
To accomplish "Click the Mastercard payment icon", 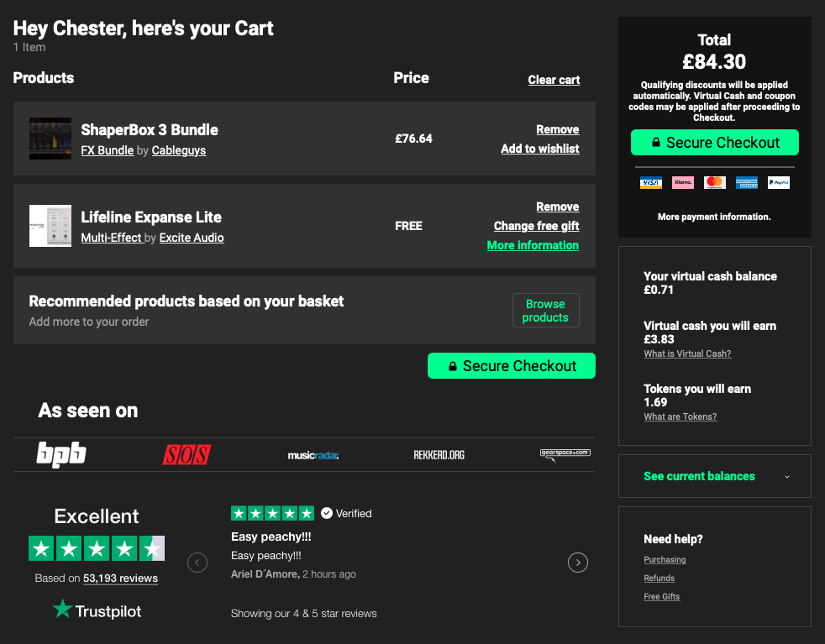I will (714, 182).
